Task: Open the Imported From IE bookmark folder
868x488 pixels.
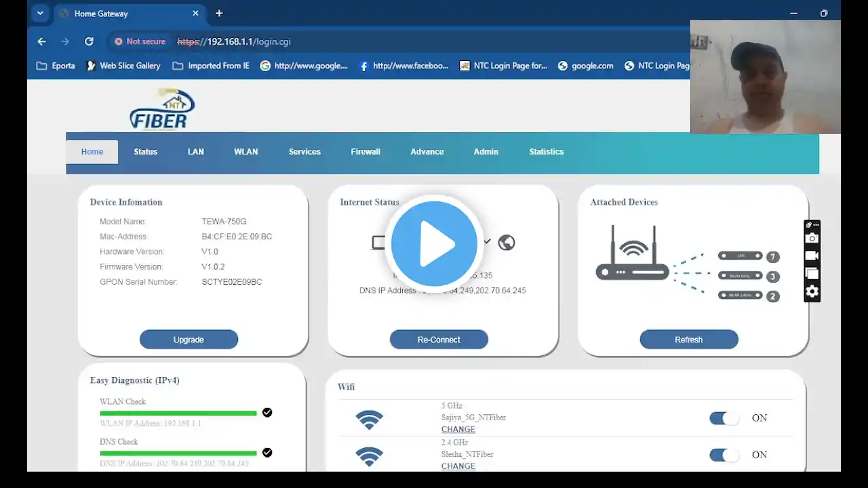Action: pos(211,66)
